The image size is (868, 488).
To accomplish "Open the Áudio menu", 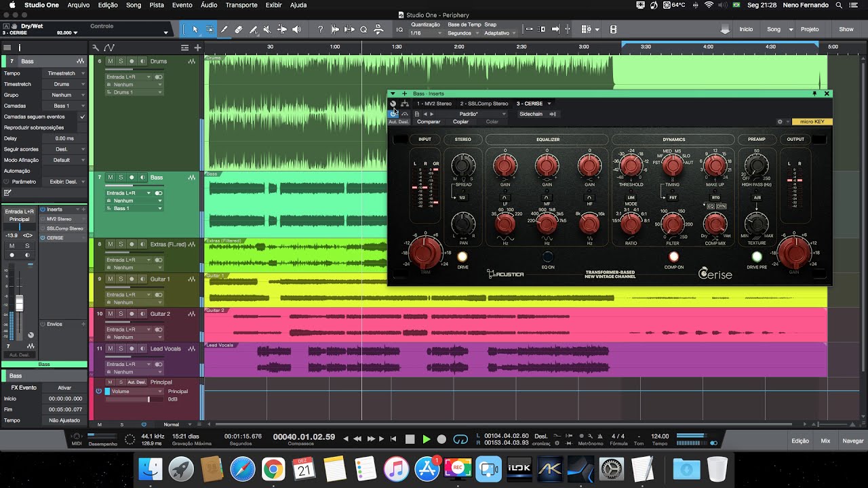I will [x=209, y=5].
